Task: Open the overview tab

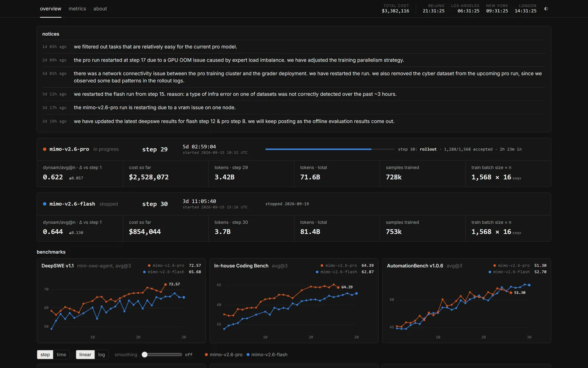Action: tap(51, 9)
